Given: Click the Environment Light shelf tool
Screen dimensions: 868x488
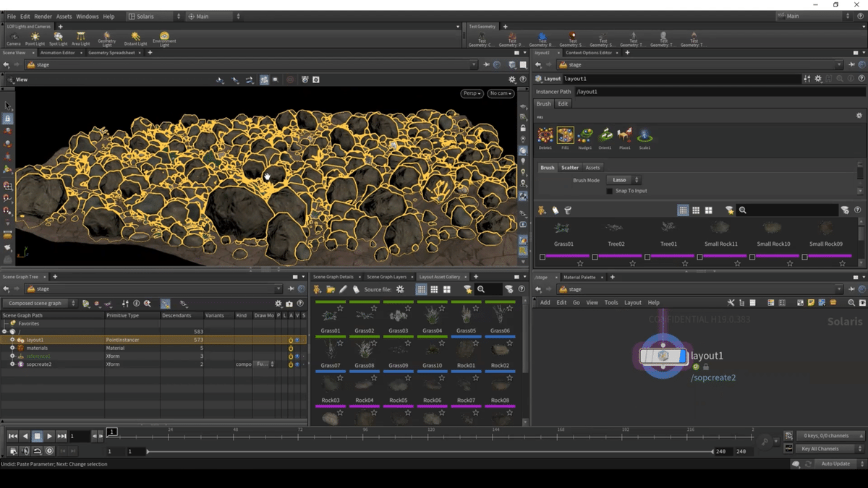Looking at the screenshot, I should (x=164, y=37).
